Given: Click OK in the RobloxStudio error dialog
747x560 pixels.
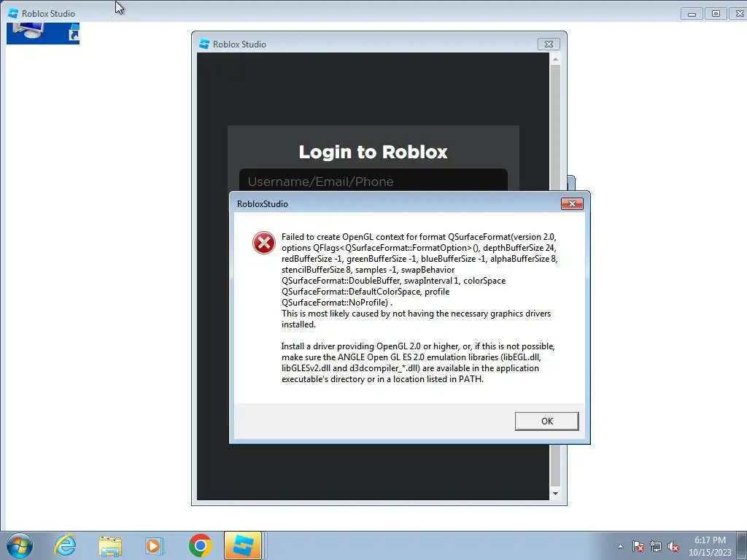Looking at the screenshot, I should tap(546, 421).
